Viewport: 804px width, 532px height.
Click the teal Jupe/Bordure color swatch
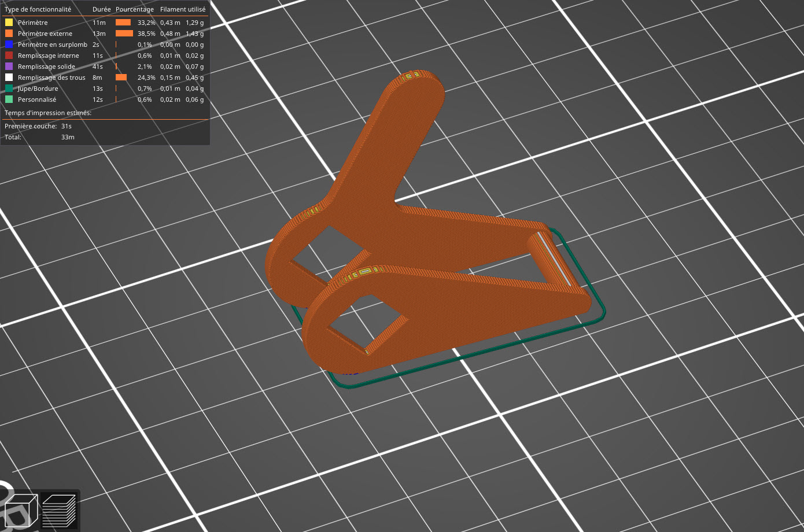[x=9, y=88]
